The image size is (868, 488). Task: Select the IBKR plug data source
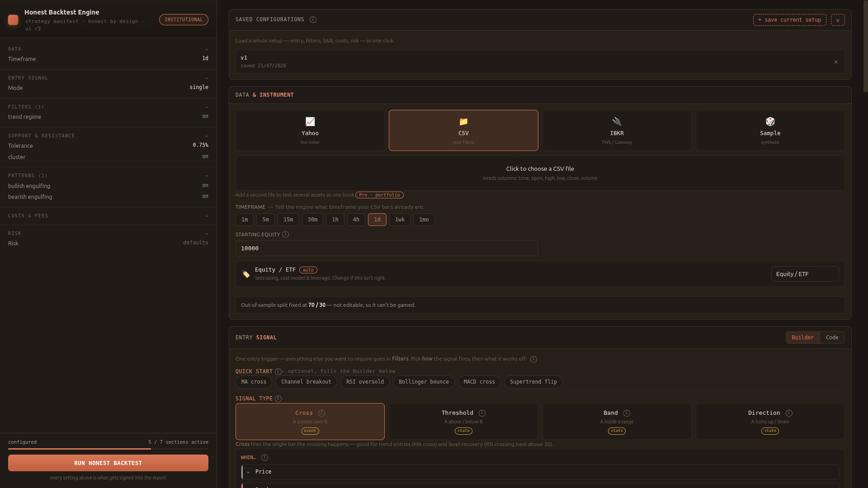click(617, 131)
